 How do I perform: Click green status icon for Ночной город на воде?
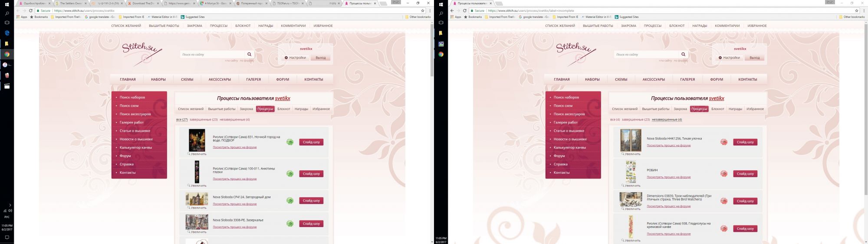[289, 142]
